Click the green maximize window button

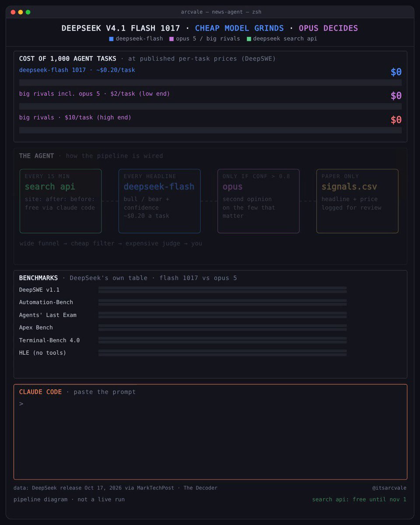tap(28, 12)
